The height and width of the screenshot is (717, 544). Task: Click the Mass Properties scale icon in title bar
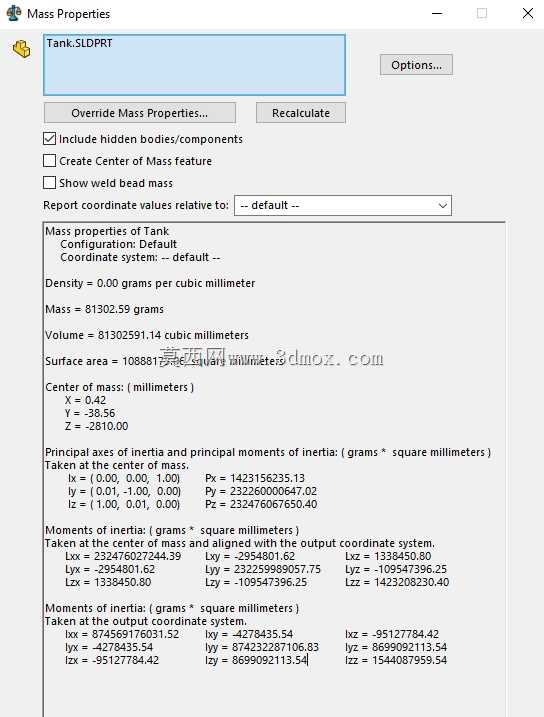[14, 13]
